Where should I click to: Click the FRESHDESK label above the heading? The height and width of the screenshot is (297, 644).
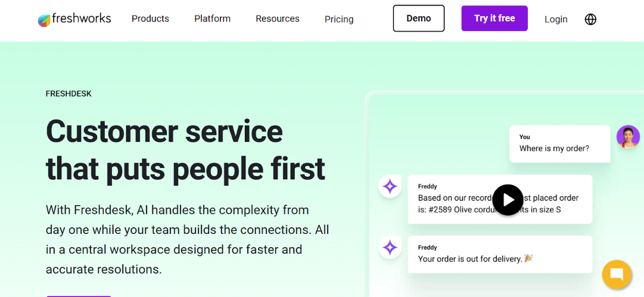(x=69, y=93)
